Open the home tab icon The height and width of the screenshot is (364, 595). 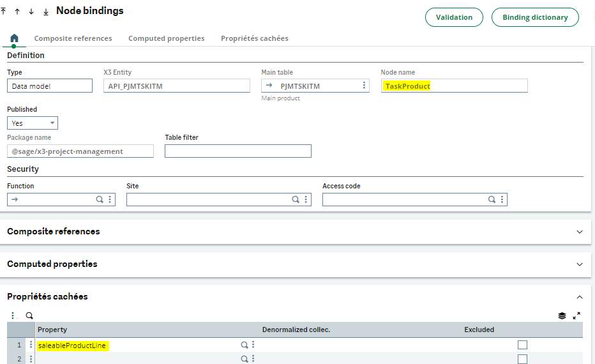tap(14, 38)
